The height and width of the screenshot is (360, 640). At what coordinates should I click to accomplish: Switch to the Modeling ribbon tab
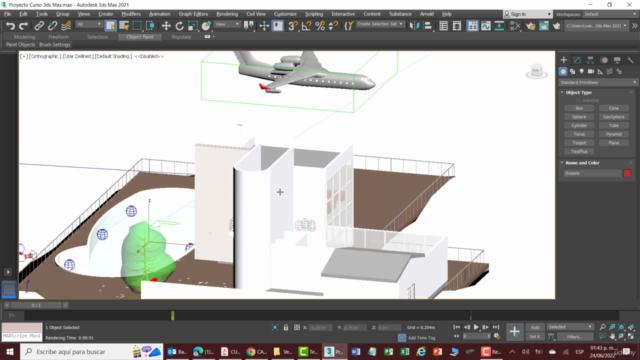(x=24, y=37)
